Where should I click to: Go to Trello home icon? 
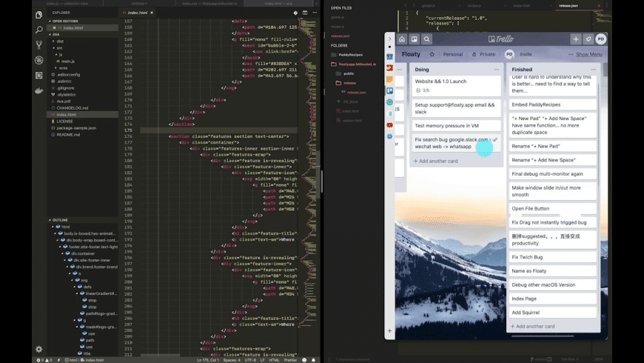(x=402, y=39)
